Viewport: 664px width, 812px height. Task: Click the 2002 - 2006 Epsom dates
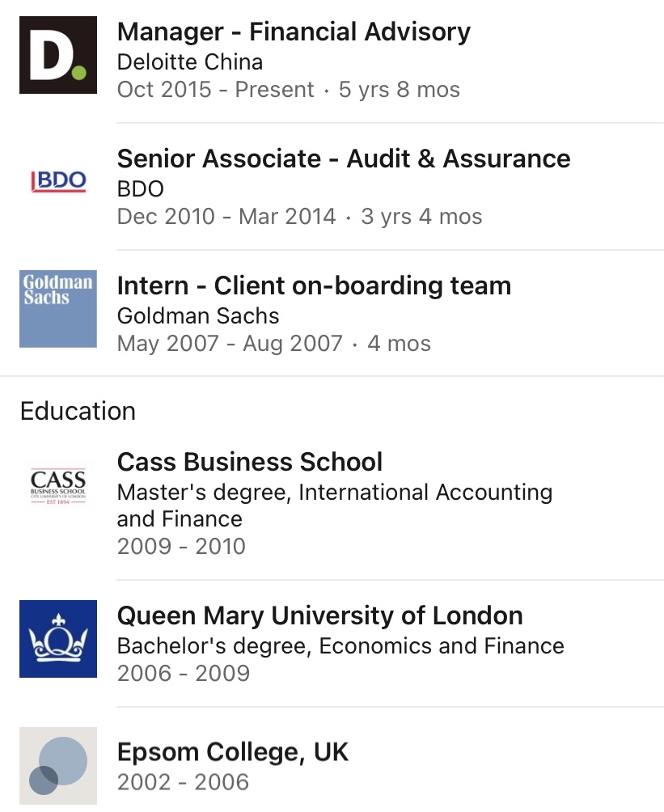tap(183, 782)
